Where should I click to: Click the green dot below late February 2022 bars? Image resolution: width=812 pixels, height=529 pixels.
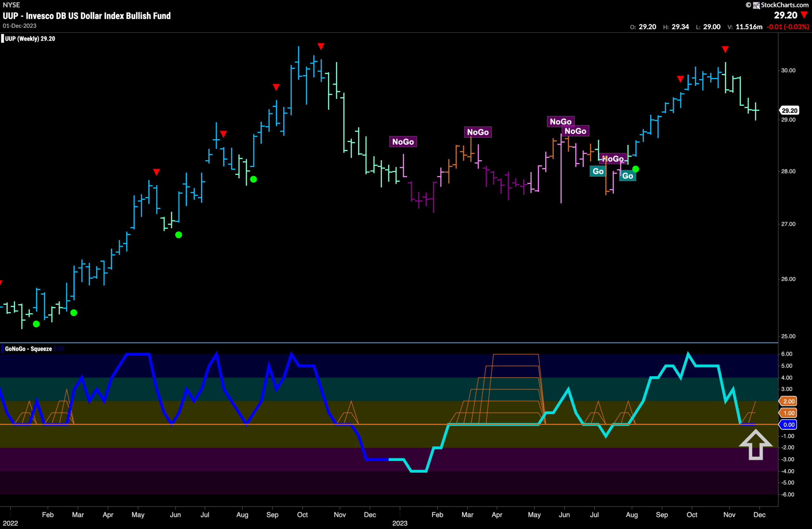[x=74, y=312]
